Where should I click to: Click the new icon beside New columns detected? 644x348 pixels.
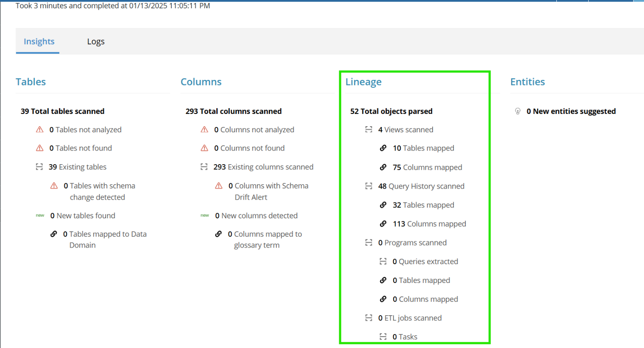coord(204,216)
